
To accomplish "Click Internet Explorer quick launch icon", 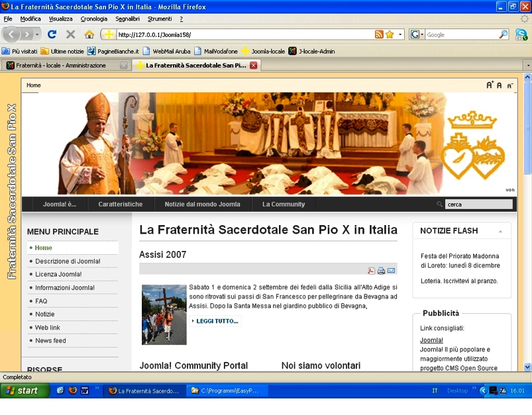I will pyautogui.click(x=60, y=391).
